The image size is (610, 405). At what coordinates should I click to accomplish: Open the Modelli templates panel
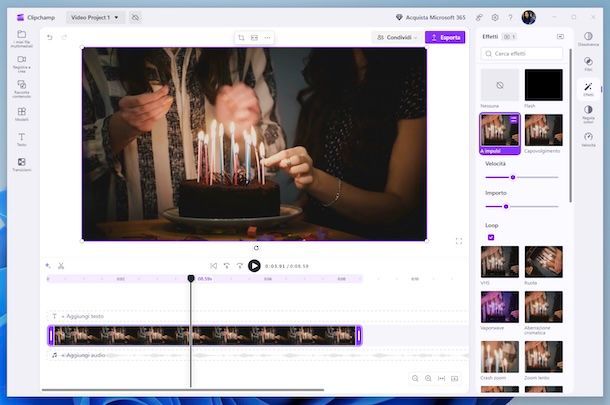pos(21,113)
